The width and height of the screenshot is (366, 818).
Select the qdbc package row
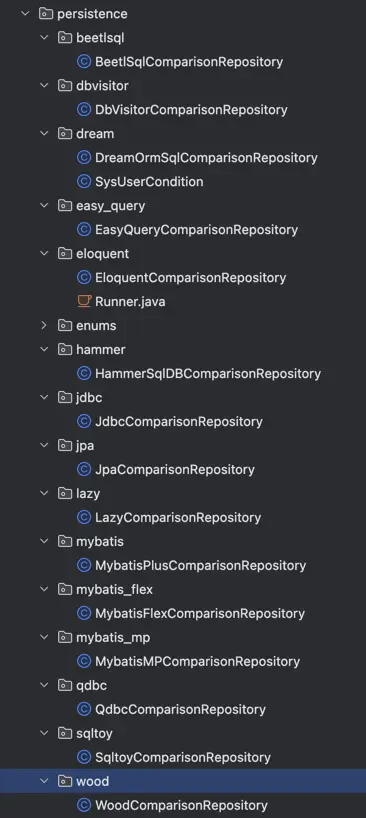(183, 685)
